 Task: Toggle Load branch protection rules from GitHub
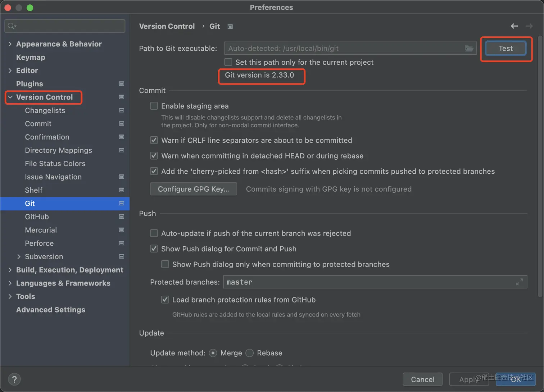(165, 300)
